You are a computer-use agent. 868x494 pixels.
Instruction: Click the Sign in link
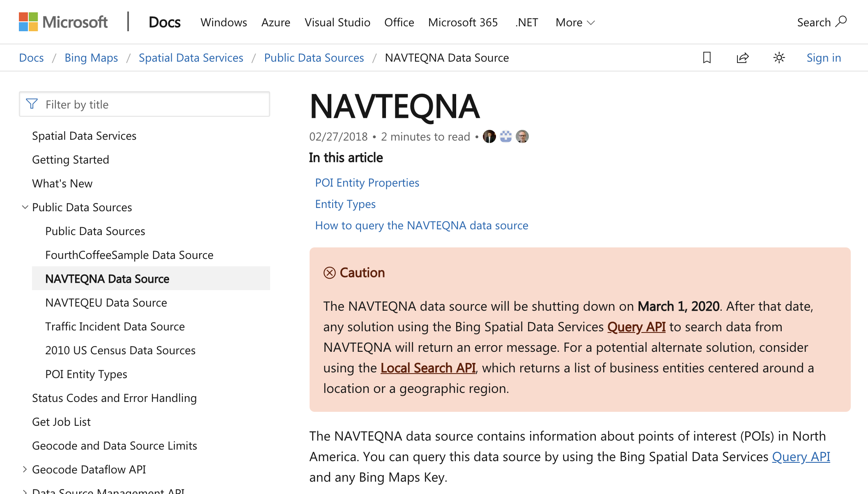click(x=824, y=58)
